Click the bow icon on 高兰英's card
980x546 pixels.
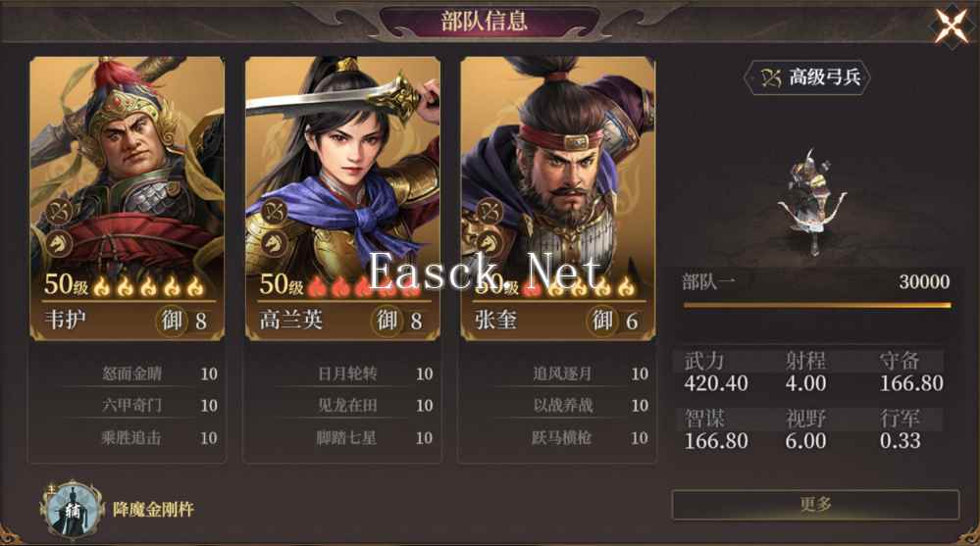pos(274,213)
